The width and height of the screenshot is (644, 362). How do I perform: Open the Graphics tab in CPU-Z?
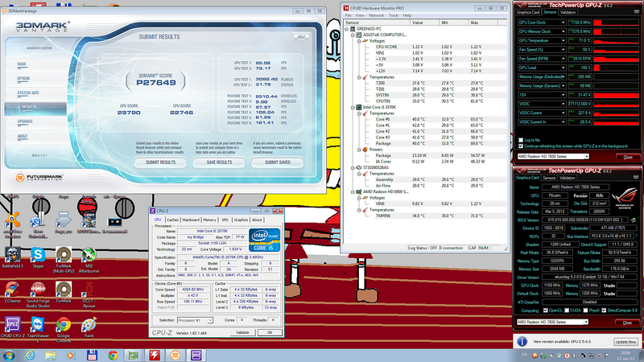[x=241, y=220]
